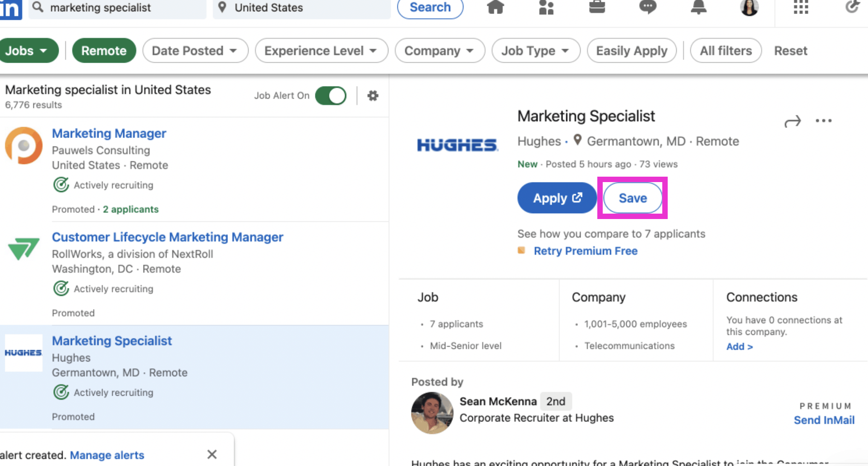This screenshot has height=466, width=868.
Task: Click the Apply button for Hughes job
Action: 557,198
